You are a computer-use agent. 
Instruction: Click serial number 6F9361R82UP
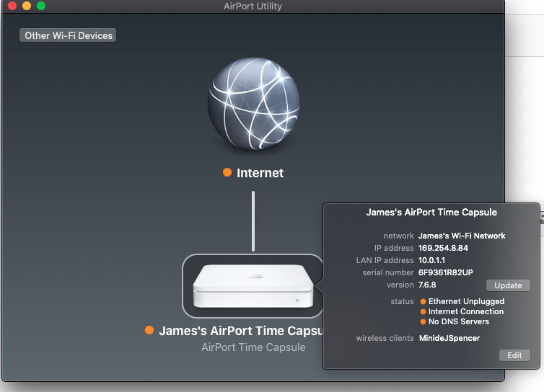(445, 272)
